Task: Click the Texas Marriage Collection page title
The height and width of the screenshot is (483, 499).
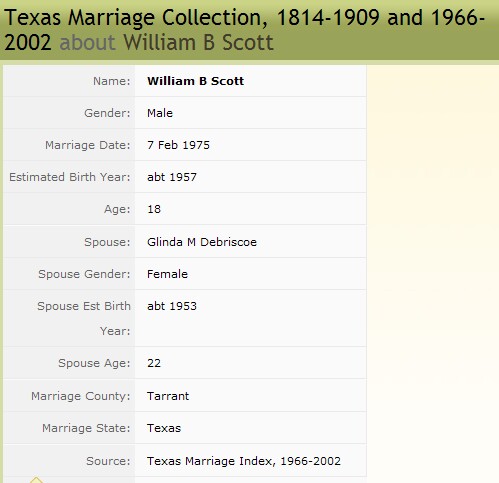Action: point(244,30)
